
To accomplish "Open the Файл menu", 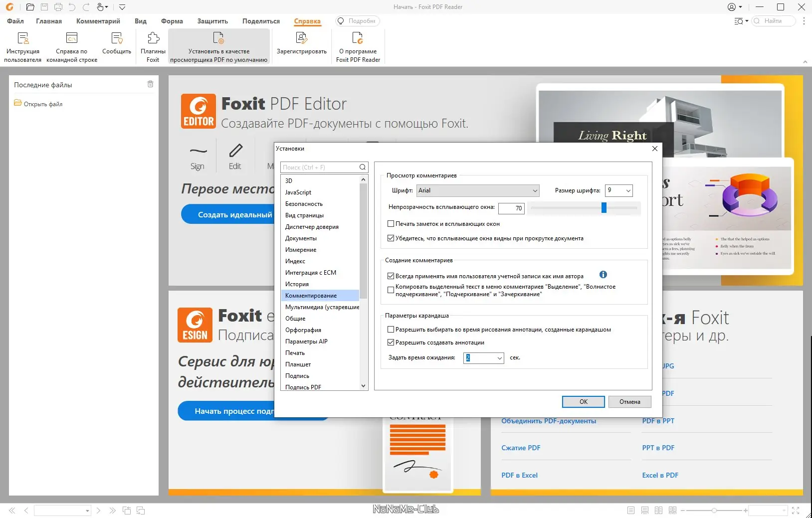I will click(x=15, y=21).
